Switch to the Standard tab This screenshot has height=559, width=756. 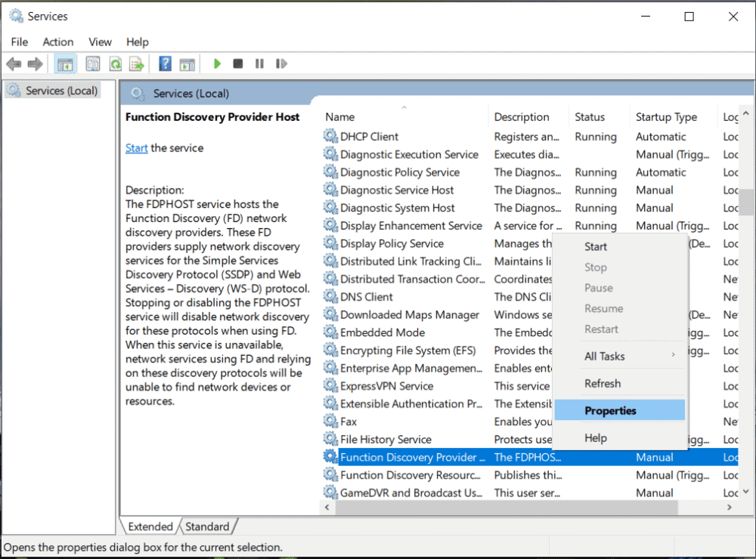pos(208,527)
